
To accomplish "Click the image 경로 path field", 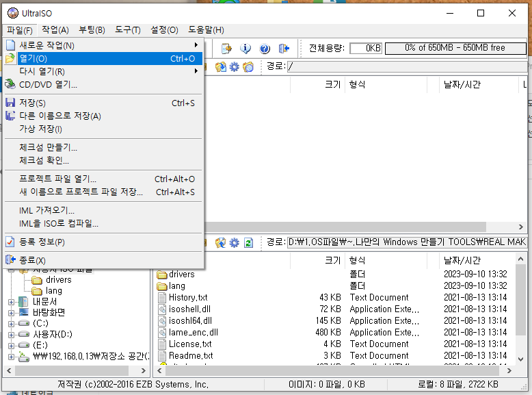I will [x=407, y=66].
